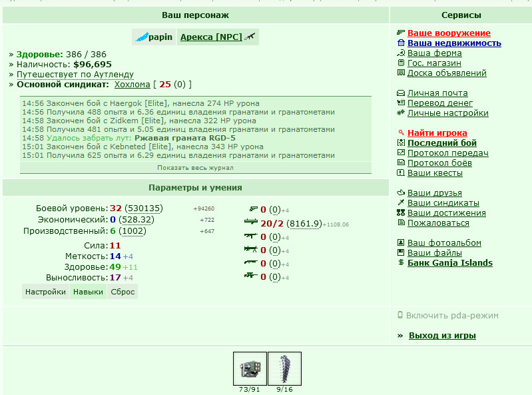Open the Протокол передач link
This screenshot has width=532, height=395.
point(448,153)
